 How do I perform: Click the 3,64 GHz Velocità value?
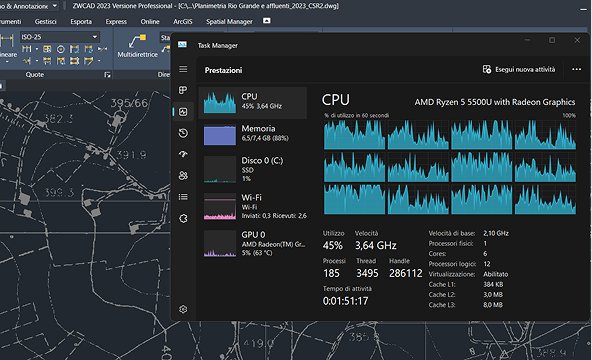(x=376, y=246)
